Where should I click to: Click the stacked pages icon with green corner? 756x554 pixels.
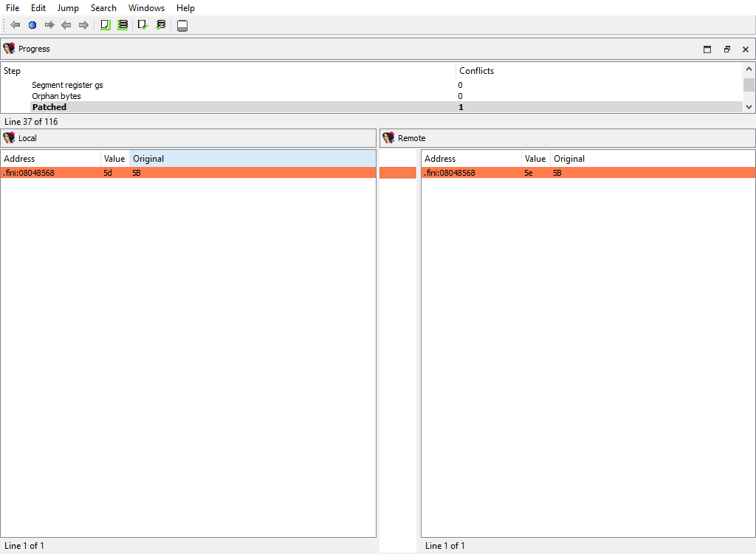point(123,25)
